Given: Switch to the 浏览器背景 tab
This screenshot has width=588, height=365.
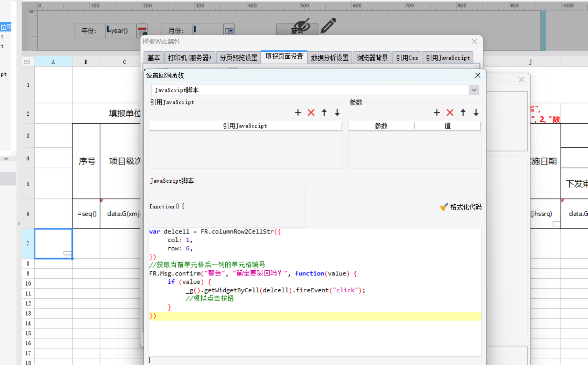Looking at the screenshot, I should (x=372, y=58).
